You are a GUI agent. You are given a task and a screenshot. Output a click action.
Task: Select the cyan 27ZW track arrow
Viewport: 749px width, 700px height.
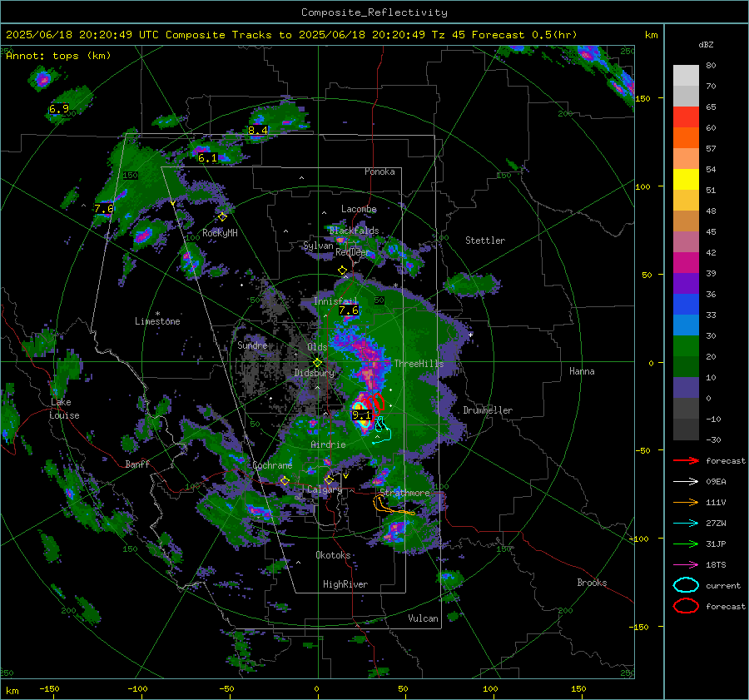686,524
